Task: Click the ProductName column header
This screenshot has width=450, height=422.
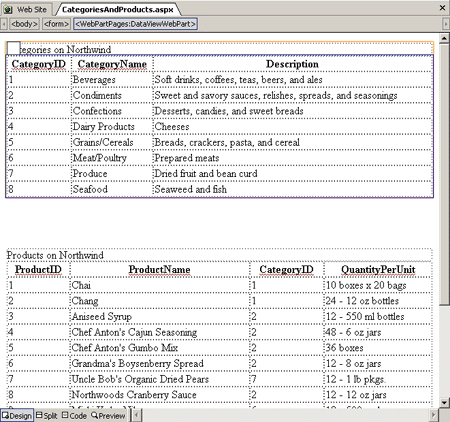Action: tap(160, 269)
